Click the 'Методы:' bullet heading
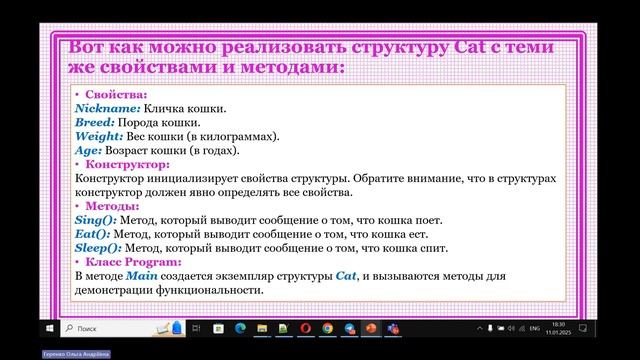The image size is (640, 360). click(112, 206)
